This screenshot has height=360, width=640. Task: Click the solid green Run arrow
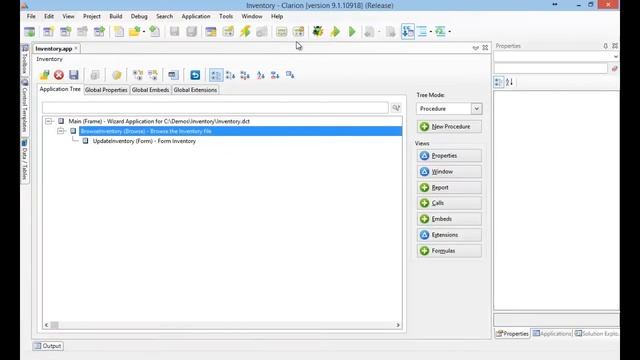pos(352,31)
